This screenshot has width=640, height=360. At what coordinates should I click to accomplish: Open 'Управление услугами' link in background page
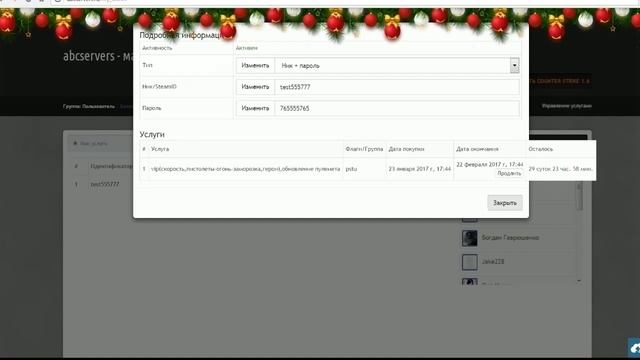tap(567, 106)
